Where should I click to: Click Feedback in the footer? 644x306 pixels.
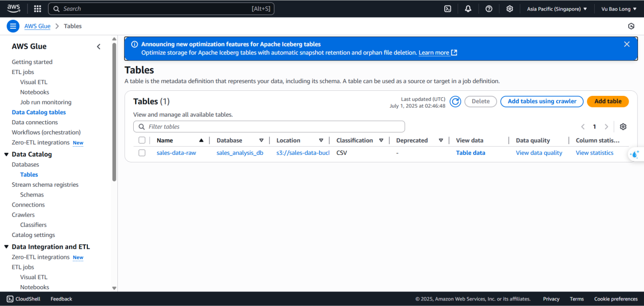[62, 299]
